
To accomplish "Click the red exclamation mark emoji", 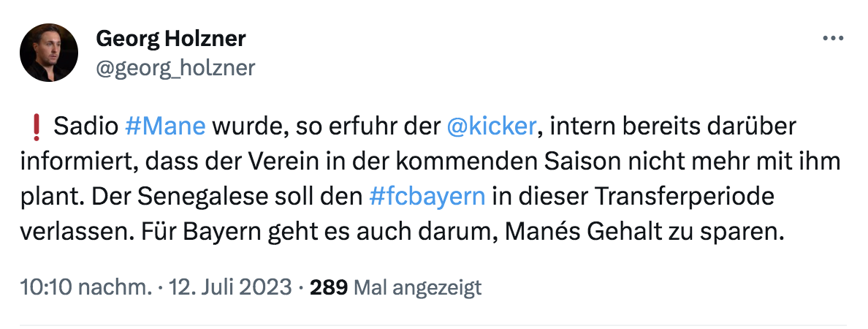I will pyautogui.click(x=39, y=127).
